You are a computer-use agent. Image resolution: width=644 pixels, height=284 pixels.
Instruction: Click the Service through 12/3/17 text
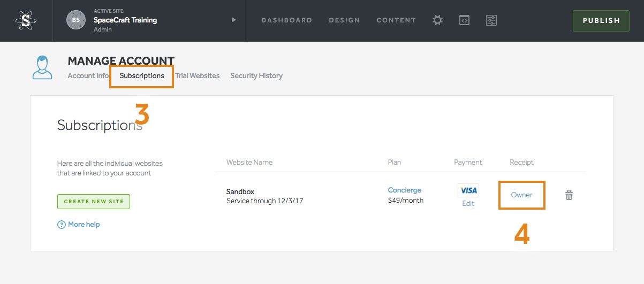(265, 201)
